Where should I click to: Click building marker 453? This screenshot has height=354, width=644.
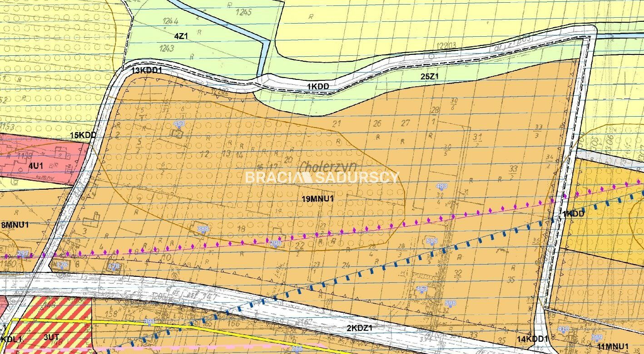tap(179, 124)
